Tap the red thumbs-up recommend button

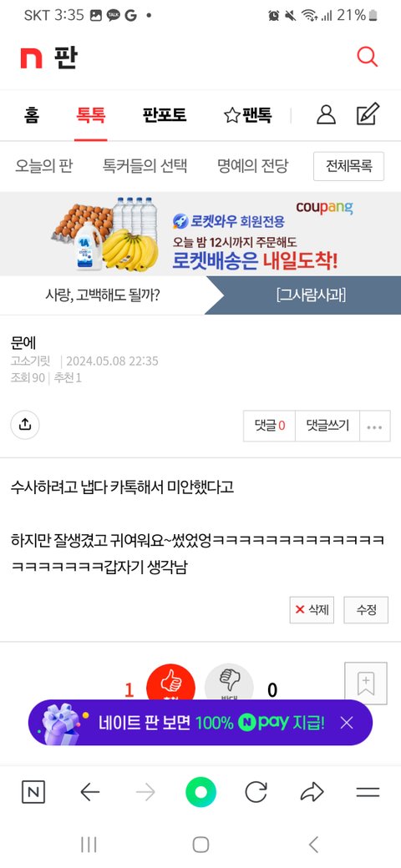click(x=170, y=684)
